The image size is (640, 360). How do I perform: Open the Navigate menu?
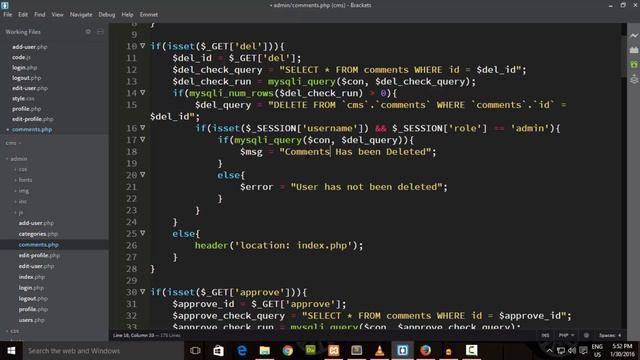[81, 14]
